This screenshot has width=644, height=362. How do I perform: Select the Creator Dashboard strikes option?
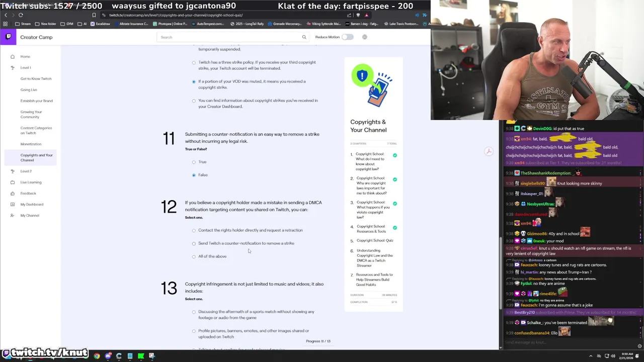194,101
